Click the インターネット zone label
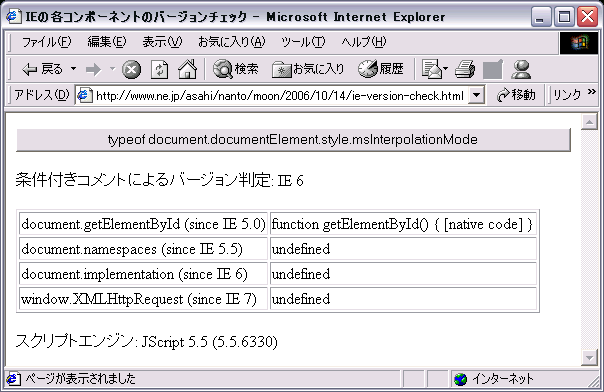Viewport: 604px width, 392px height. (503, 379)
